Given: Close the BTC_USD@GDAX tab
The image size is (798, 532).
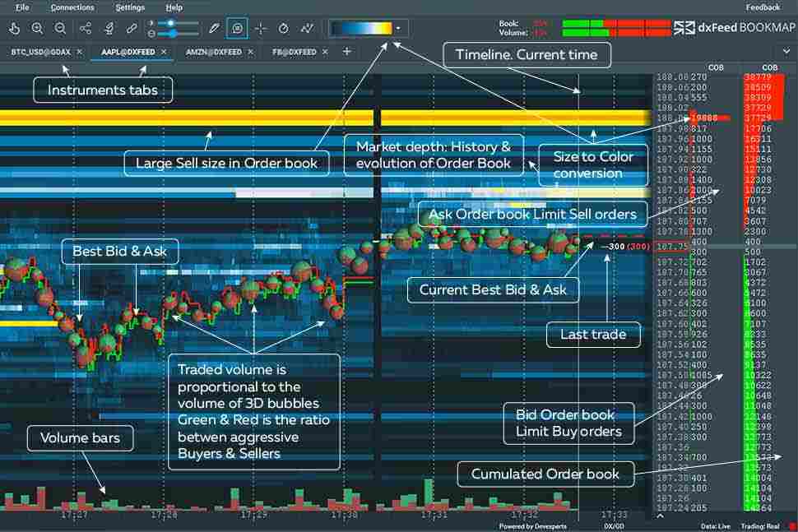Looking at the screenshot, I should coord(79,52).
